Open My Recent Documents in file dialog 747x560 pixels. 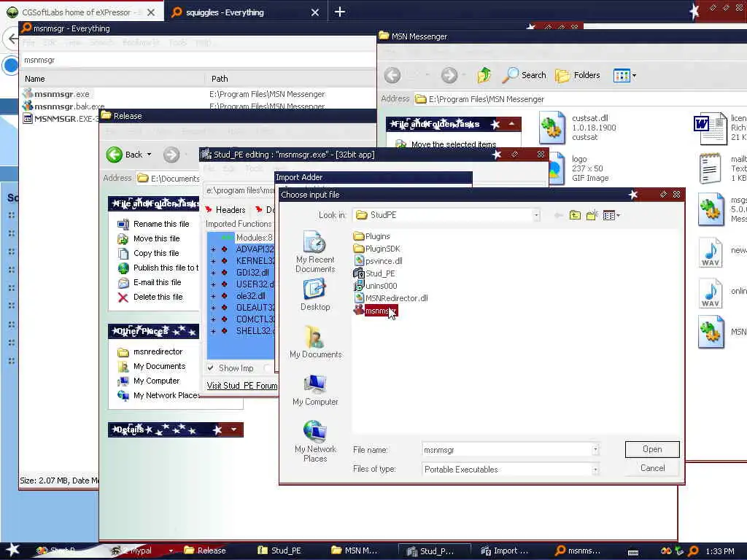pos(315,252)
